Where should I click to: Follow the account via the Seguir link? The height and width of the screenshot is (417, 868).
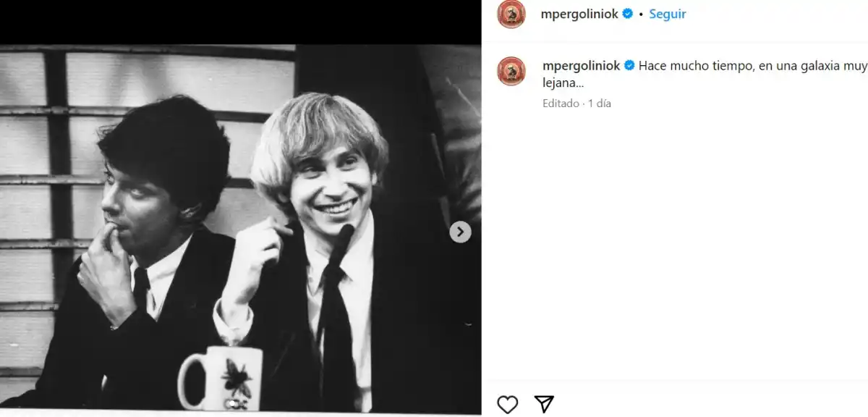click(667, 13)
